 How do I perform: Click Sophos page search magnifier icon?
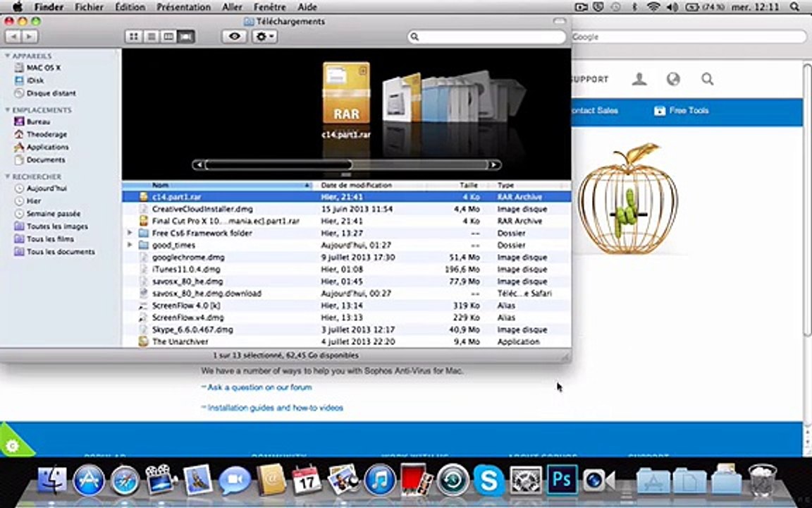pyautogui.click(x=708, y=79)
